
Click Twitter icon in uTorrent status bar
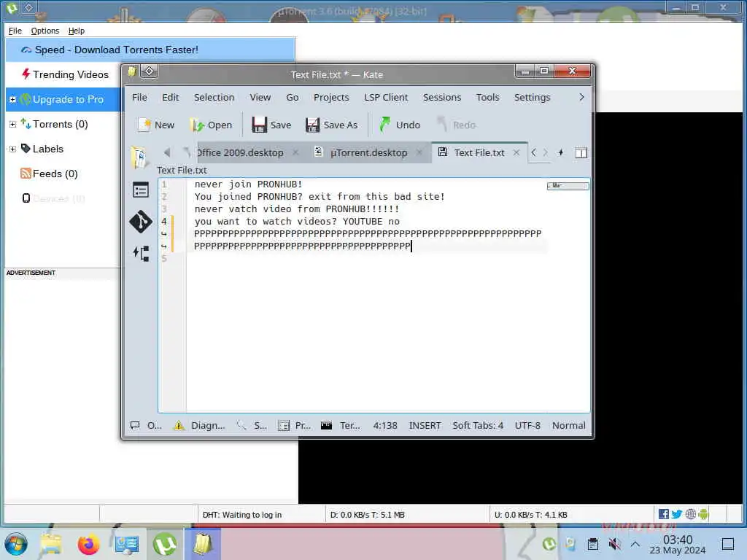click(x=676, y=514)
